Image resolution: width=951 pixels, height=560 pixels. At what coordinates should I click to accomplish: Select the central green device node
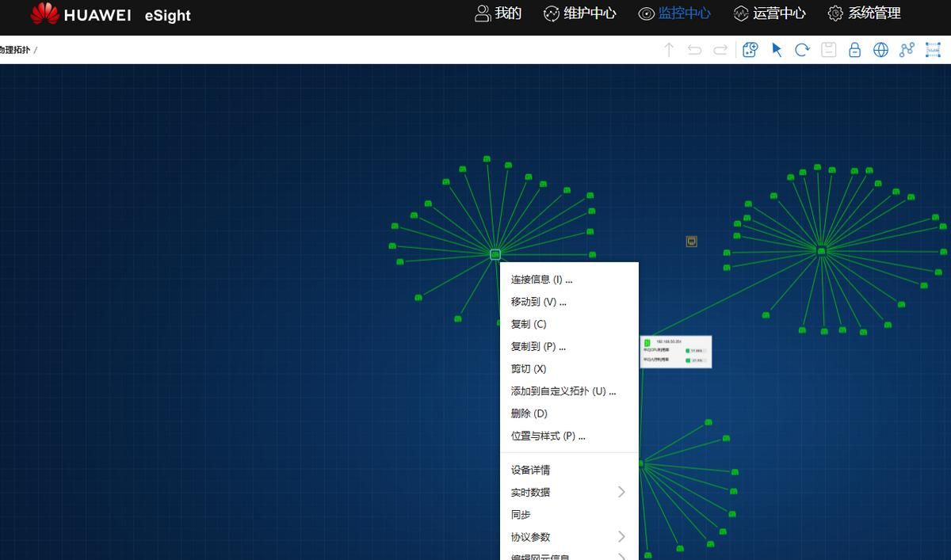[495, 253]
